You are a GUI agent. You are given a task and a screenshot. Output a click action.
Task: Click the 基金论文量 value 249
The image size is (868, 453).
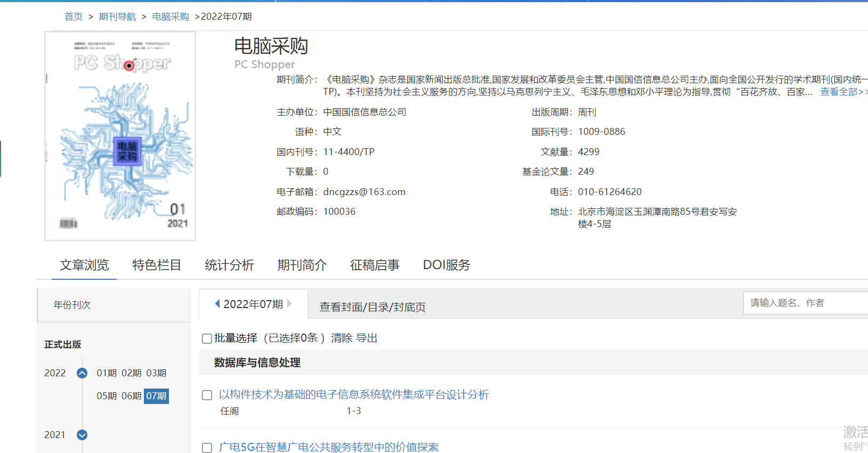pos(586,172)
